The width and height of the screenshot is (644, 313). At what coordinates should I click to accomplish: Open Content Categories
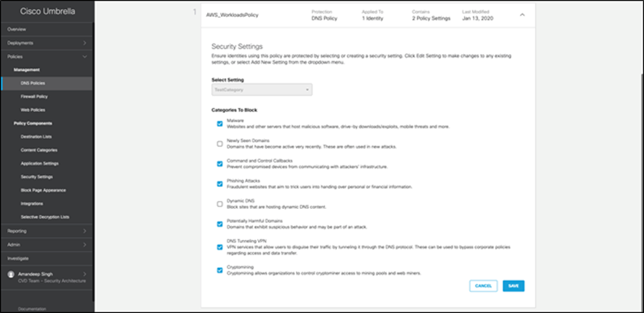[39, 150]
